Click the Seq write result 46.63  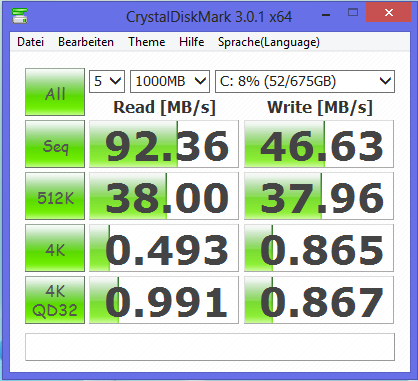(319, 144)
